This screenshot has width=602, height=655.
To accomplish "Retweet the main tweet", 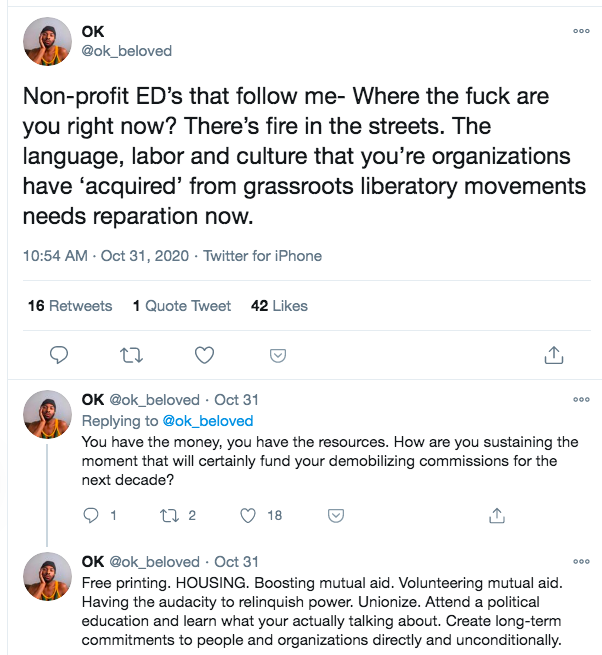I will click(x=131, y=355).
